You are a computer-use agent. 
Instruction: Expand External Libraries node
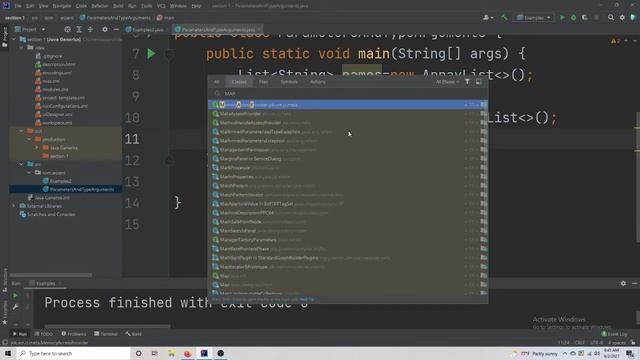click(x=13, y=206)
